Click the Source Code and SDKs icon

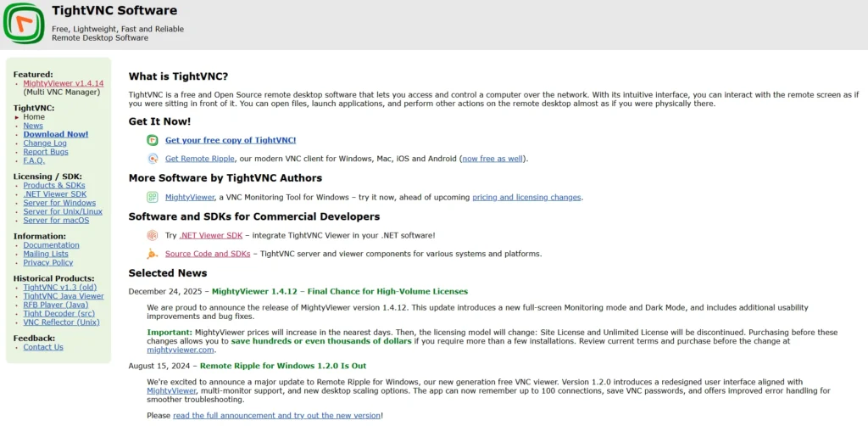[153, 254]
